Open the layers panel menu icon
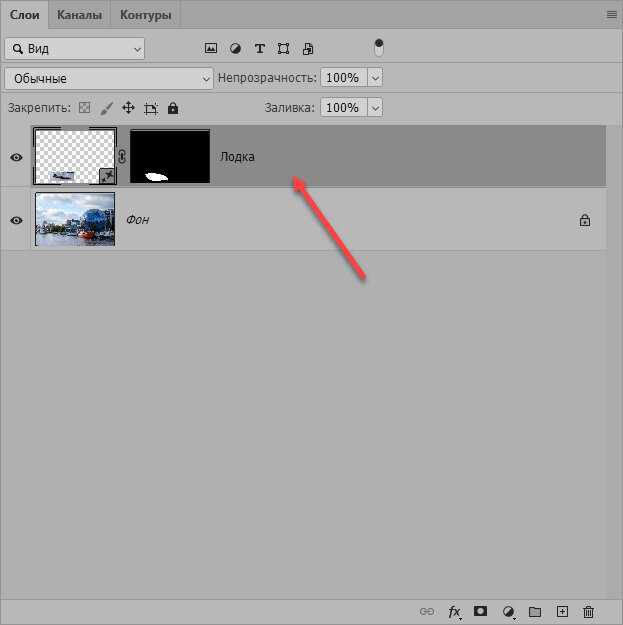This screenshot has width=623, height=625. coord(611,15)
